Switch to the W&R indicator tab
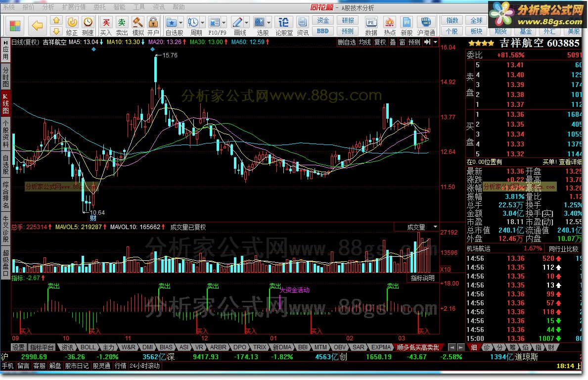The width and height of the screenshot is (588, 380). tap(128, 347)
